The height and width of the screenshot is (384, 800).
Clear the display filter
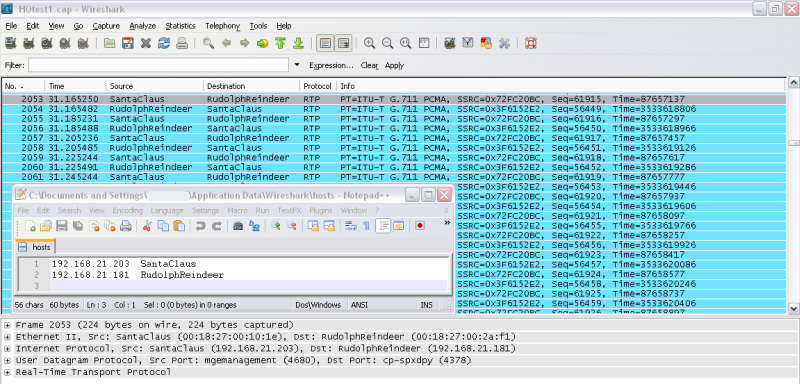(369, 65)
